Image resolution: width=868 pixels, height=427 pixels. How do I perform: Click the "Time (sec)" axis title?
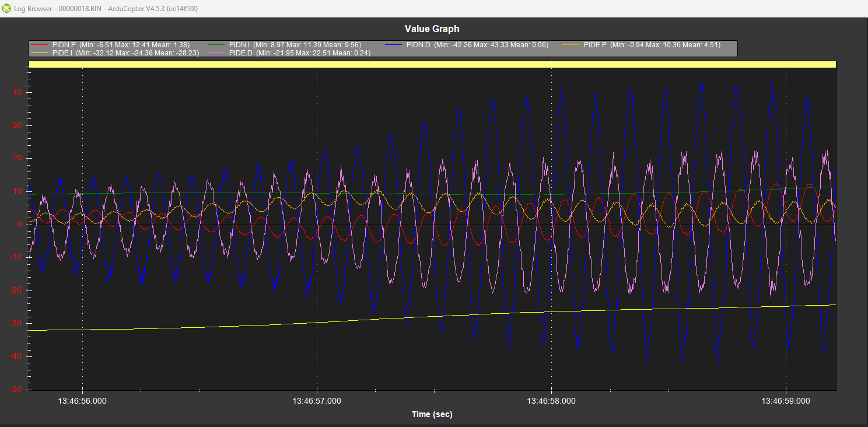coord(432,414)
